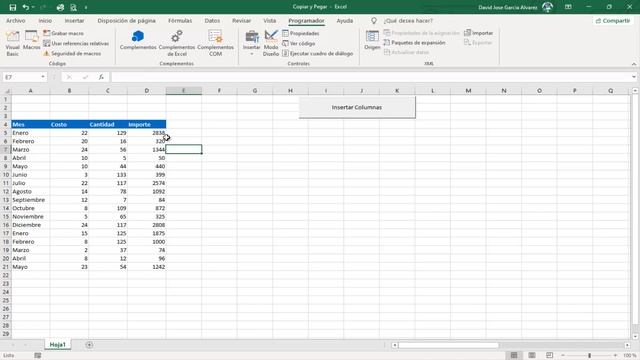Collapse the ribbon with the chevron
The image size is (640, 360).
(x=633, y=64)
